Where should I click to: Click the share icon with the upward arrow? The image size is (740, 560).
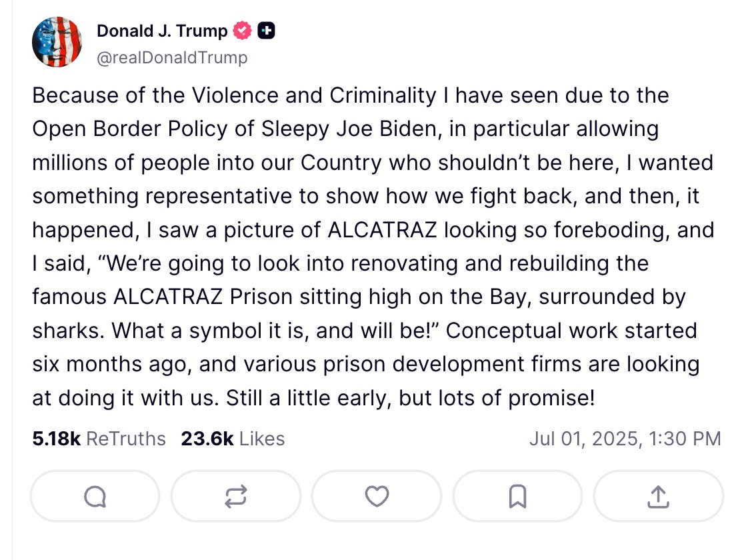tap(659, 496)
